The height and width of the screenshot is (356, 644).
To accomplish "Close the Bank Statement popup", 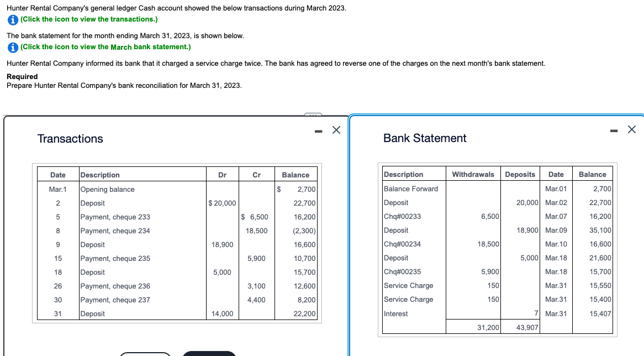I will 632,129.
